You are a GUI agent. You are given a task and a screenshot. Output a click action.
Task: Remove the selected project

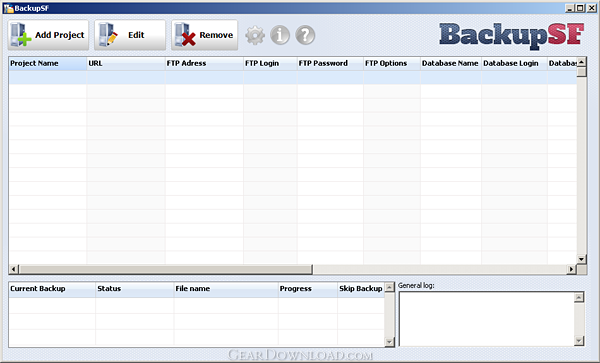point(205,35)
